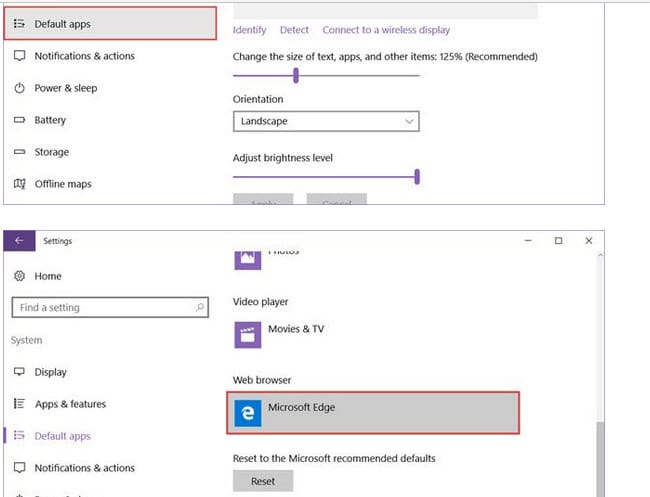Click the Storage drive icon

point(19,152)
